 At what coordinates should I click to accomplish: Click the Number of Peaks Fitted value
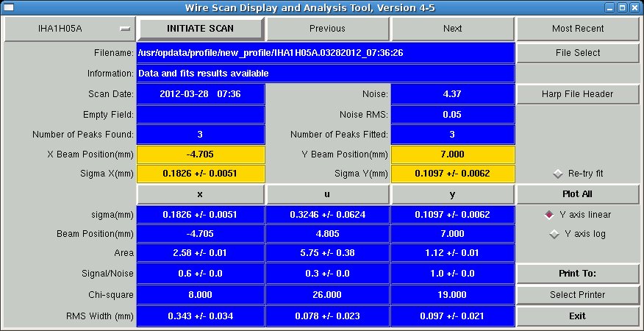point(453,135)
